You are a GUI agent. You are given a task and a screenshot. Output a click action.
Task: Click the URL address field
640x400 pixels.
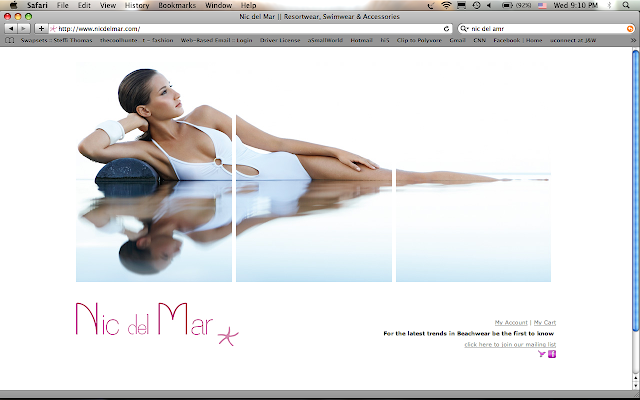click(250, 29)
